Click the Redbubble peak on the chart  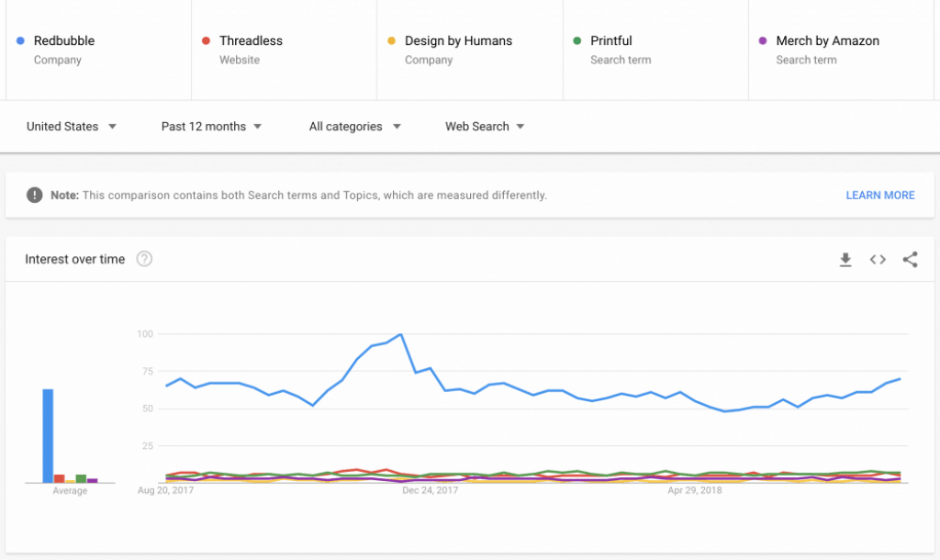[x=400, y=334]
